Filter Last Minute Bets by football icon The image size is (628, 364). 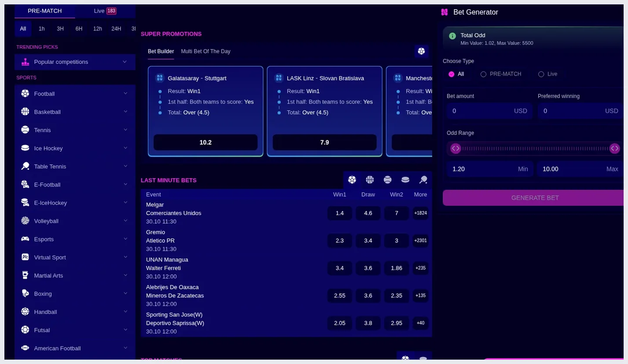[352, 180]
